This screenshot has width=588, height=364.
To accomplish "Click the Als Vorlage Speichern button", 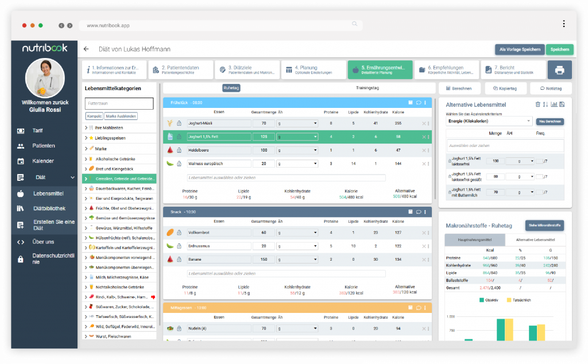I will (x=519, y=49).
